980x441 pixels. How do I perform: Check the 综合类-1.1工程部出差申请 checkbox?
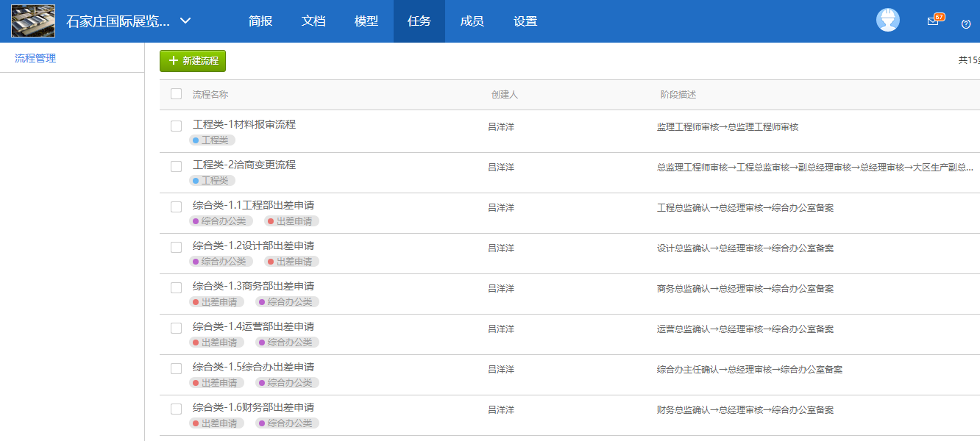(176, 207)
